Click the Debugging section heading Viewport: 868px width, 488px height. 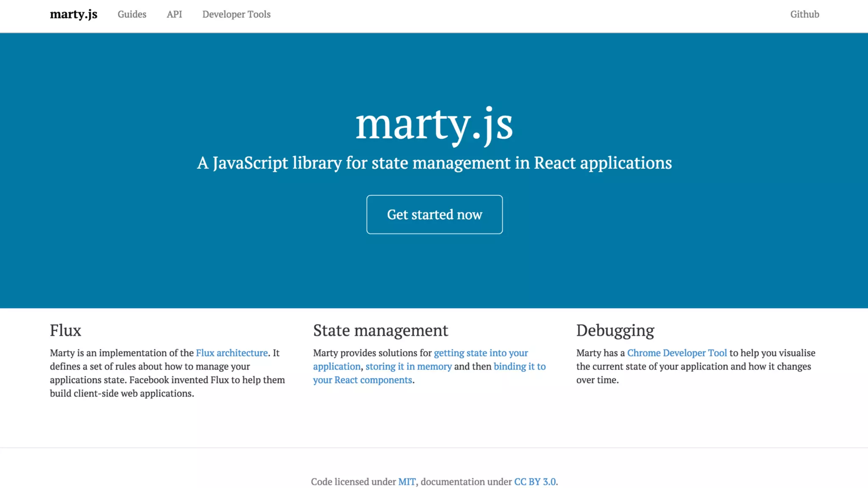(x=615, y=330)
